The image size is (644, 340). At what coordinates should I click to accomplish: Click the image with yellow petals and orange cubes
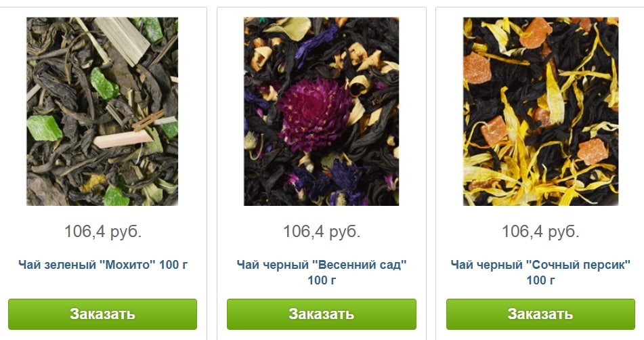(x=540, y=111)
